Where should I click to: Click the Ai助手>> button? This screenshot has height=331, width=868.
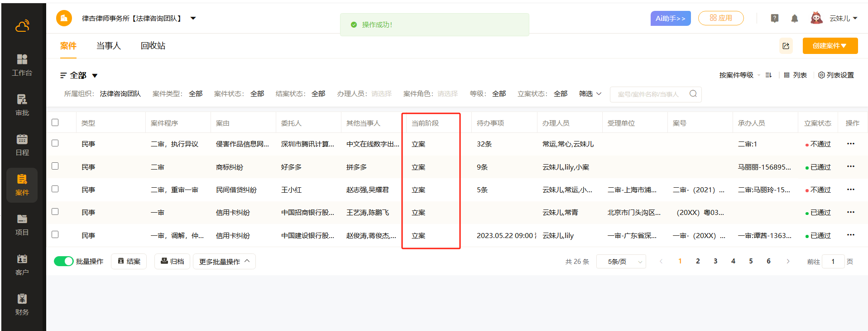pos(671,18)
